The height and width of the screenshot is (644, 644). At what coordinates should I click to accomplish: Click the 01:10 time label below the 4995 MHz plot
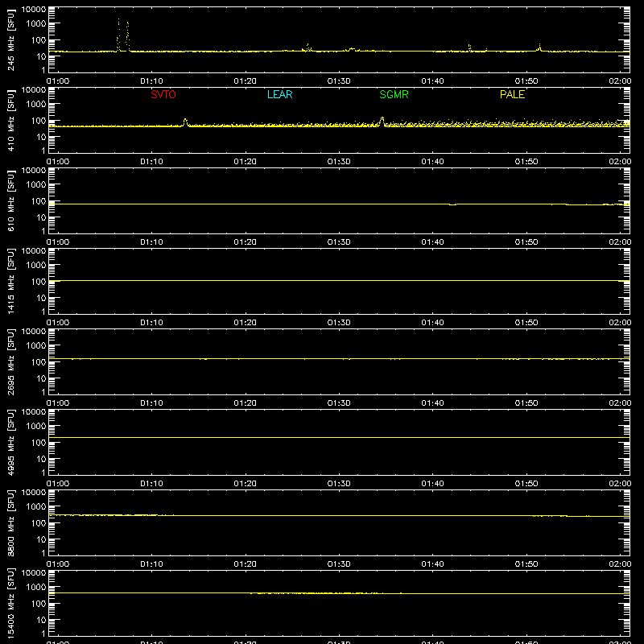[x=151, y=484]
